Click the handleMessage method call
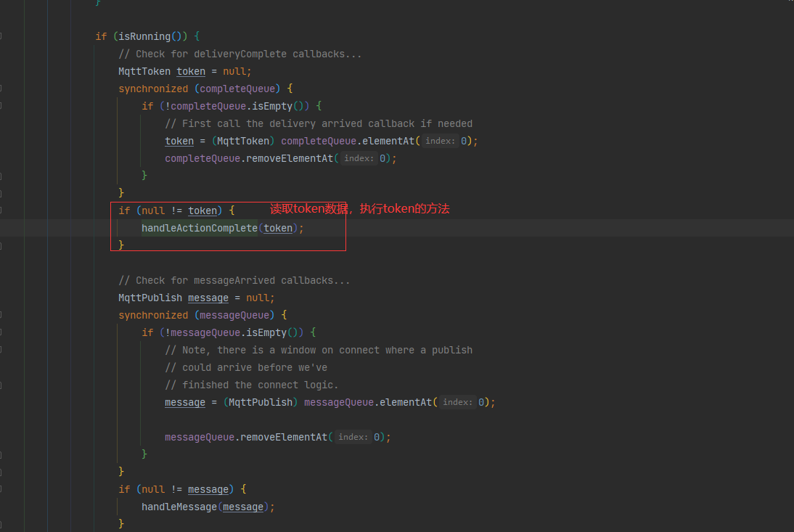 coord(179,507)
